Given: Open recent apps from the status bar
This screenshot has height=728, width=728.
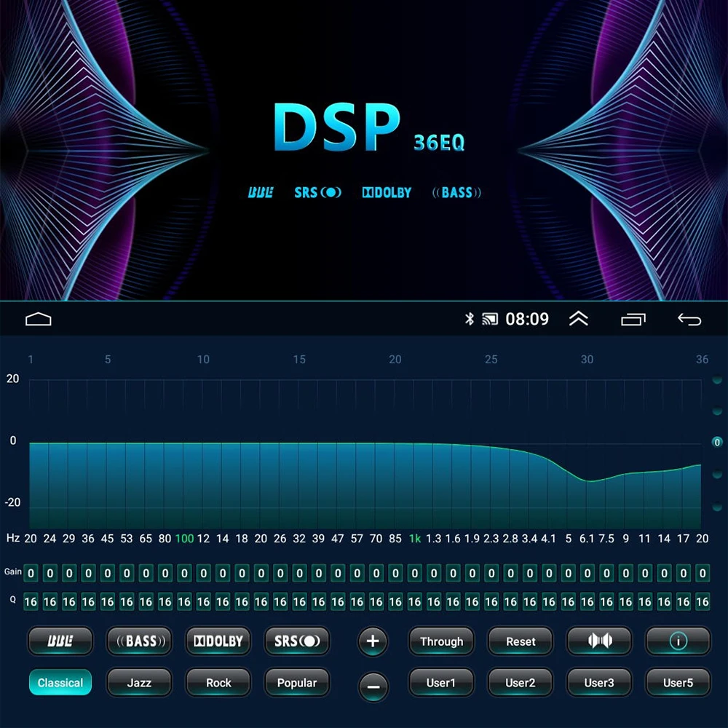Looking at the screenshot, I should pyautogui.click(x=633, y=318).
